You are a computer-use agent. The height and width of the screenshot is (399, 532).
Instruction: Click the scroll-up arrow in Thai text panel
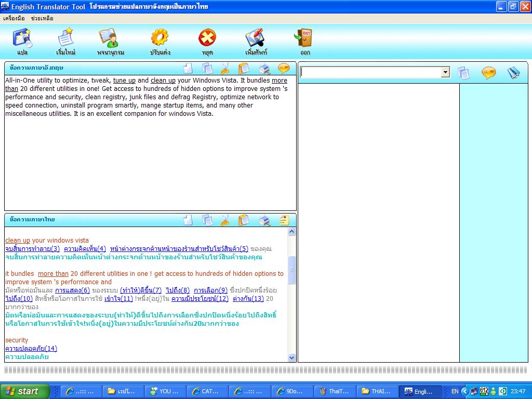pyautogui.click(x=291, y=232)
